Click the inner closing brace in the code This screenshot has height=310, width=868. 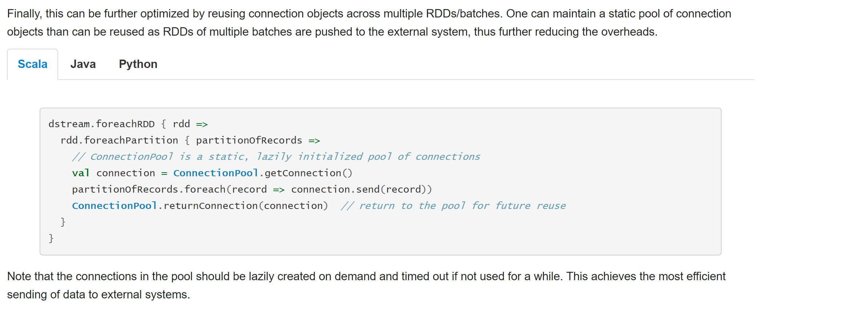click(x=63, y=222)
